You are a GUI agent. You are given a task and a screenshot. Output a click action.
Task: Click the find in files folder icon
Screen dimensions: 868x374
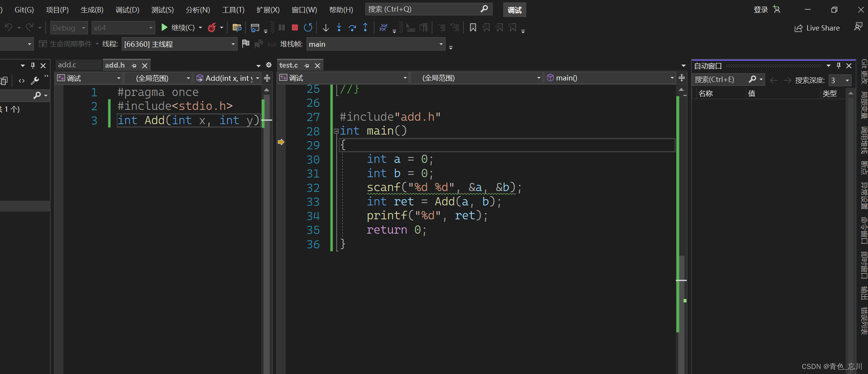(237, 27)
